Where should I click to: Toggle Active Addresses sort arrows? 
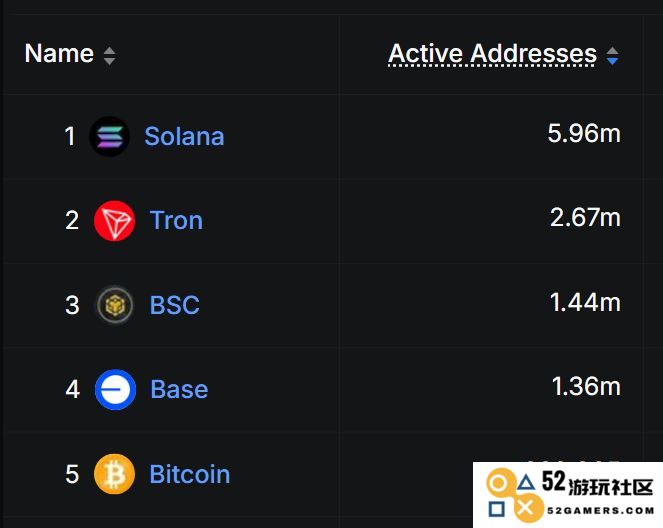(x=612, y=55)
